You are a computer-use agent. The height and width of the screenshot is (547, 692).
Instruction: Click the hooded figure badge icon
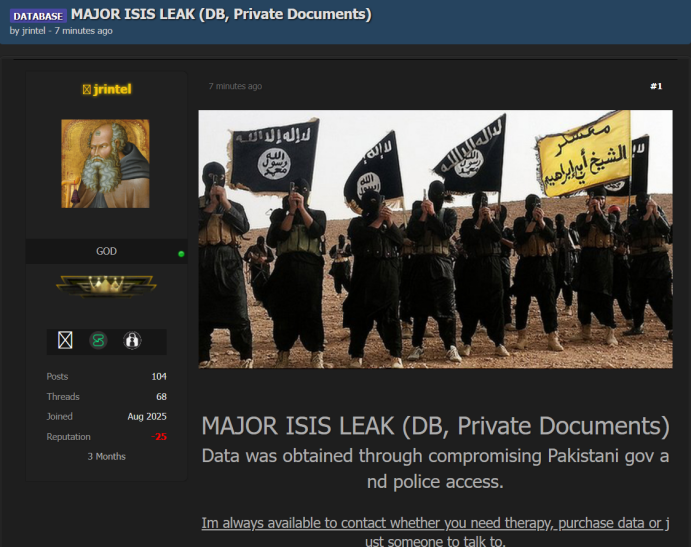pyautogui.click(x=131, y=340)
